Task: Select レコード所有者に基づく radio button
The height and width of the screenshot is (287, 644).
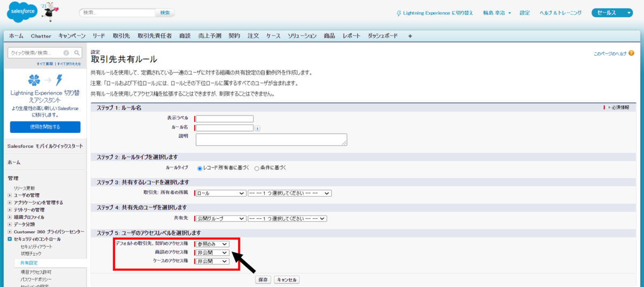Action: point(200,168)
